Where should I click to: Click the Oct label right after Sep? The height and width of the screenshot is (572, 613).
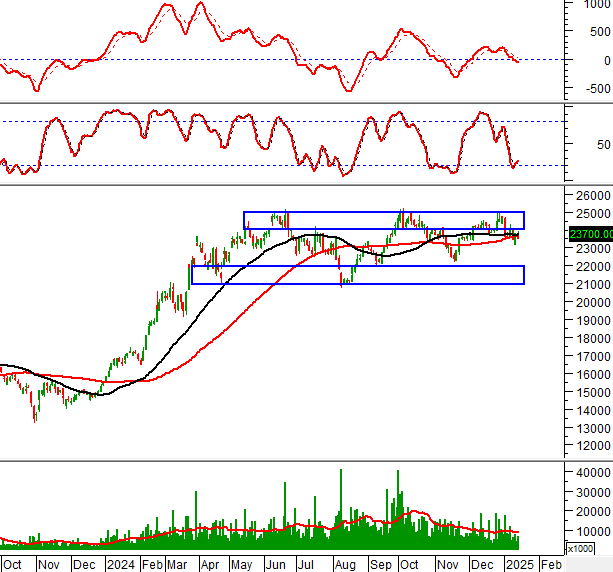tap(409, 565)
